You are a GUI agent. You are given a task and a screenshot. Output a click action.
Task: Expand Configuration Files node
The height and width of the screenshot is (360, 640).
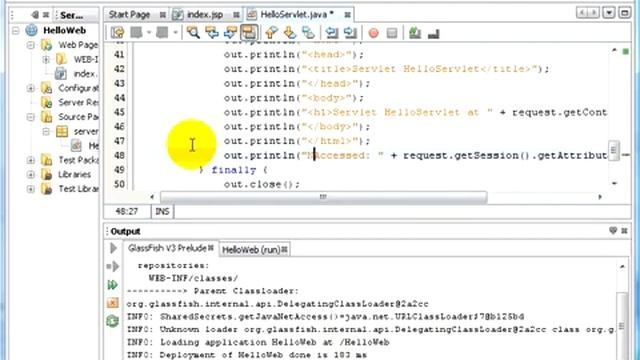click(31, 88)
